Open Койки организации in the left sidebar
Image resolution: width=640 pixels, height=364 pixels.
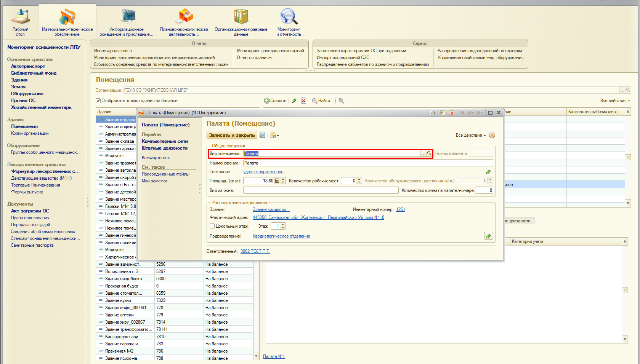(30, 133)
